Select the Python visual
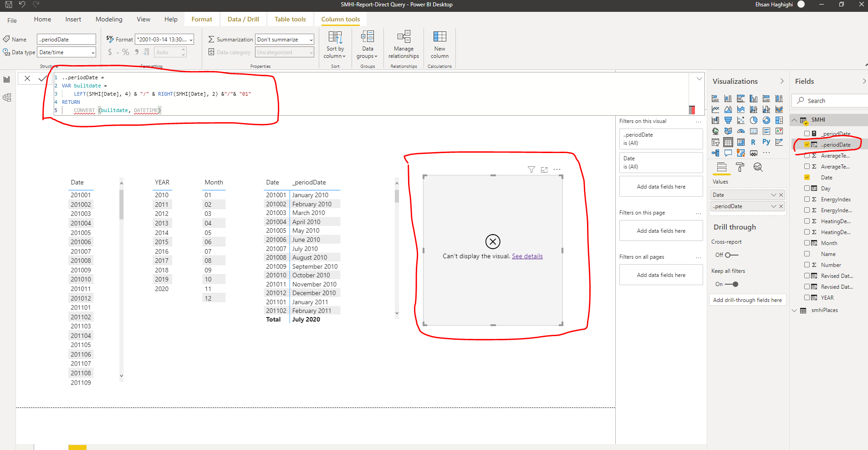This screenshot has height=450, width=868. click(x=766, y=142)
